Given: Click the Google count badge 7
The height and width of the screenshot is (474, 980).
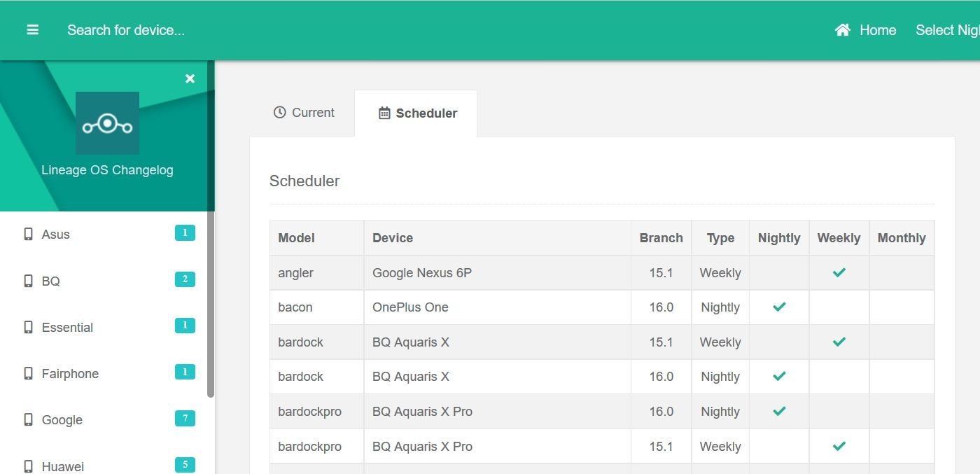Looking at the screenshot, I should [x=185, y=419].
